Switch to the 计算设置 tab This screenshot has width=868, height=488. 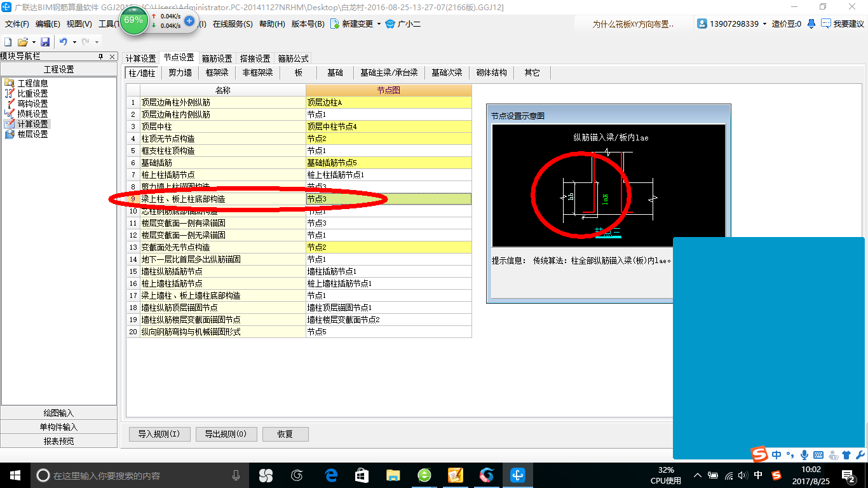(140, 58)
